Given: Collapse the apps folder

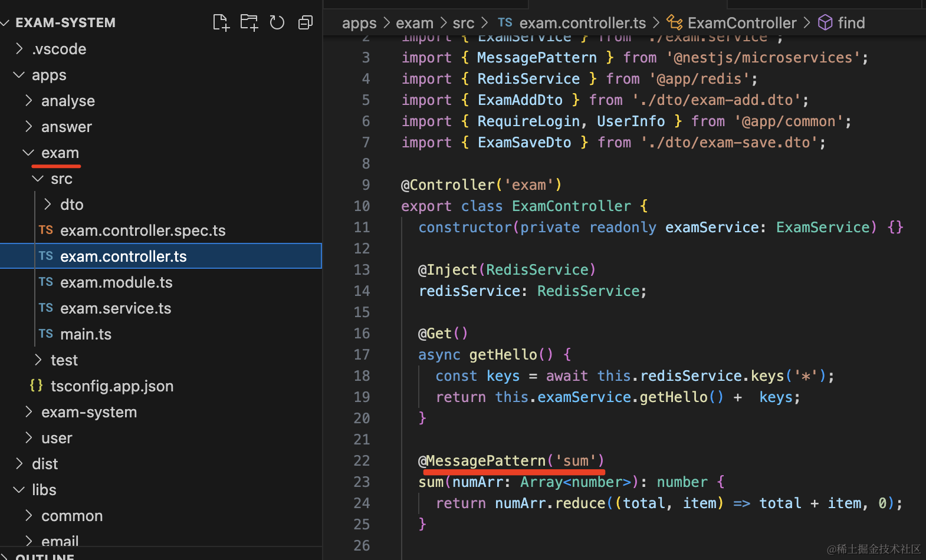Looking at the screenshot, I should (19, 75).
